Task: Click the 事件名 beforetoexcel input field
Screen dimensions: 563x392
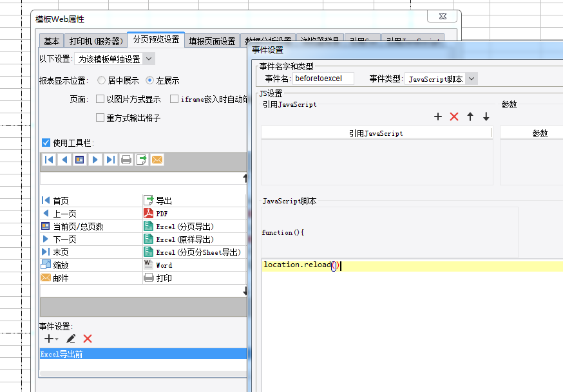Action: 323,79
